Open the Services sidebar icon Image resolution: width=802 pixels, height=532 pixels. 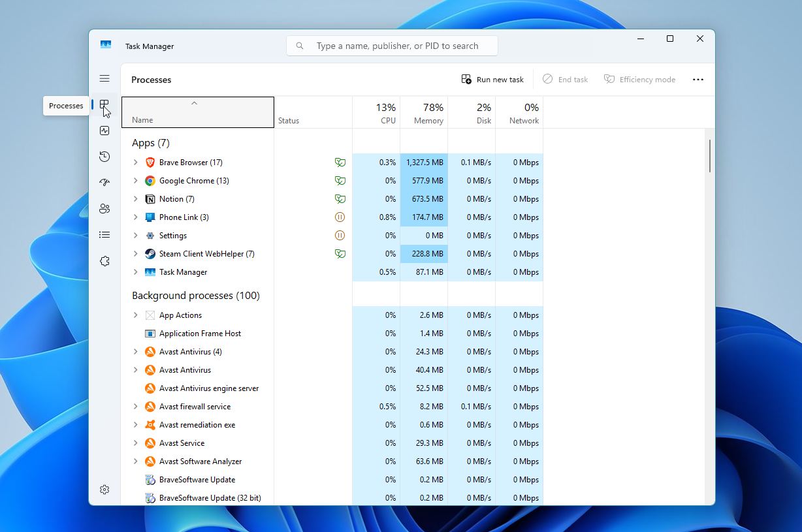click(104, 261)
